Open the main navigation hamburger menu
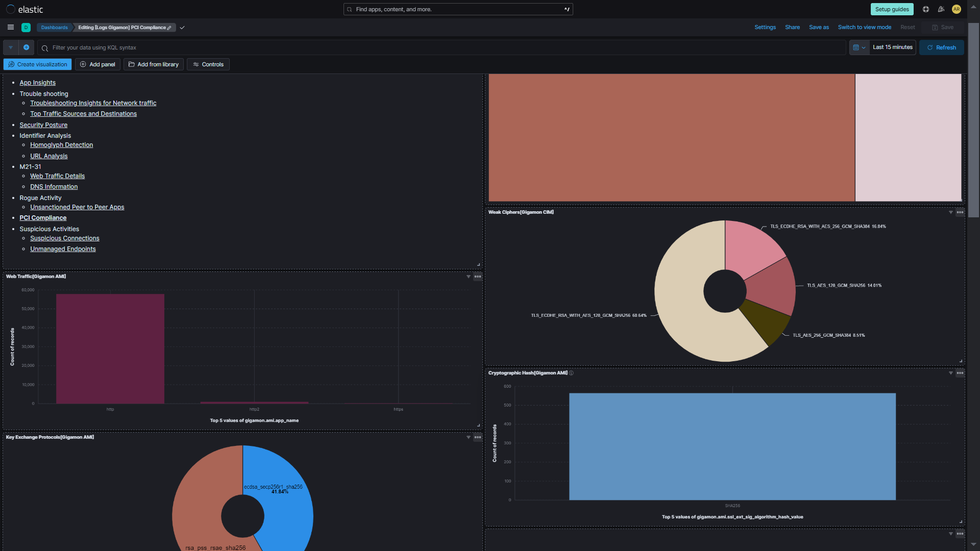980x551 pixels. pyautogui.click(x=10, y=27)
